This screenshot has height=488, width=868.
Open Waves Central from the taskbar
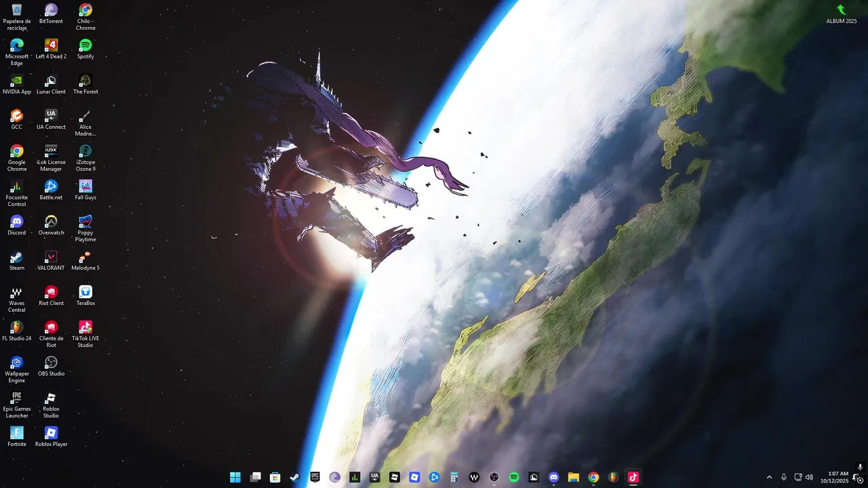[474, 477]
